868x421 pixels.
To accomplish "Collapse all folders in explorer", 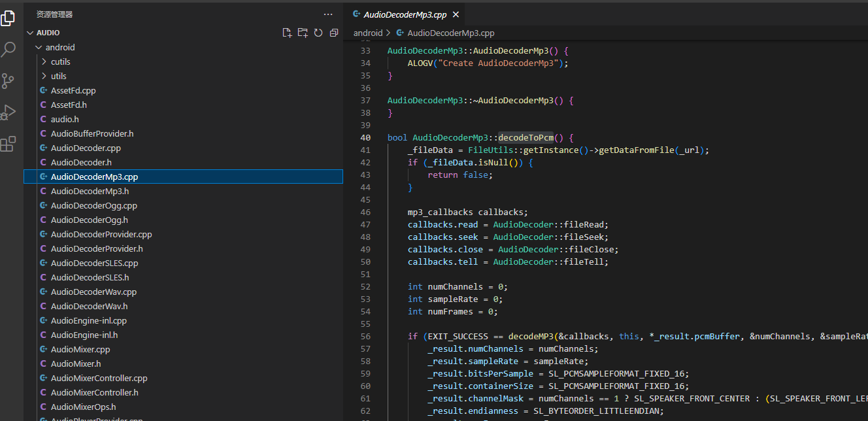I will pos(334,33).
